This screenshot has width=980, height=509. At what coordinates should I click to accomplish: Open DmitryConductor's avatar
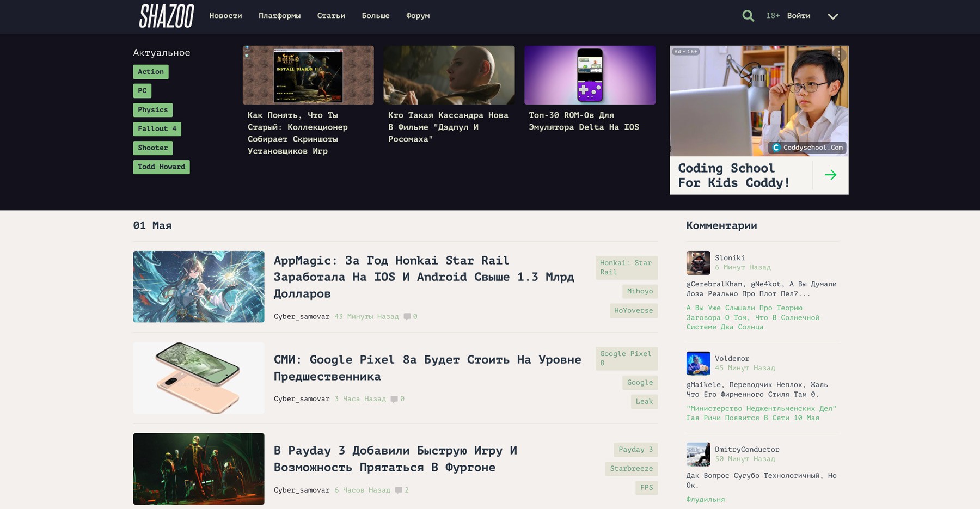coord(698,455)
